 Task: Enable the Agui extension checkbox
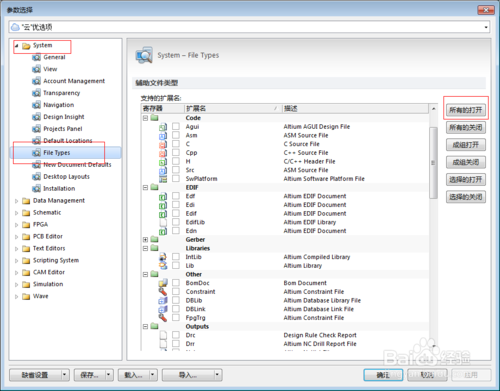tap(176, 126)
